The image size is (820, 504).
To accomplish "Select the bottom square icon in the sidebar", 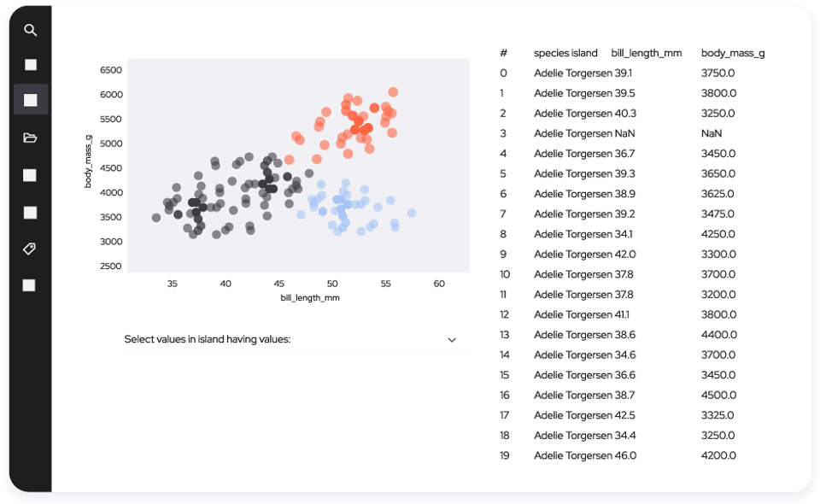I will [x=31, y=284].
